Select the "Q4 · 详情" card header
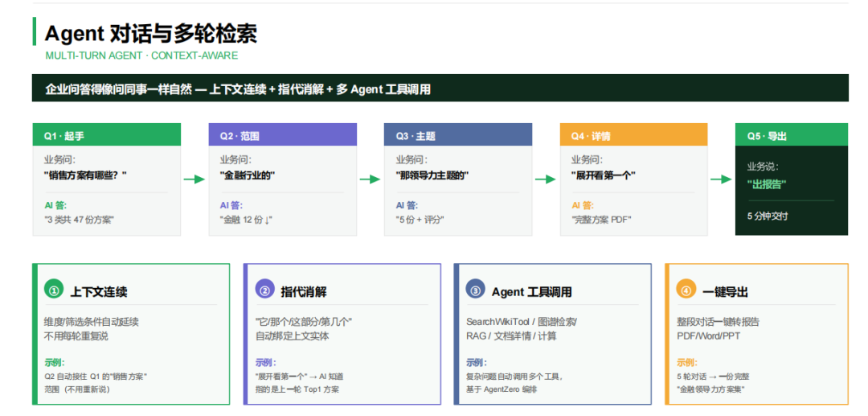Image resolution: width=868 pixels, height=416 pixels. point(634,134)
